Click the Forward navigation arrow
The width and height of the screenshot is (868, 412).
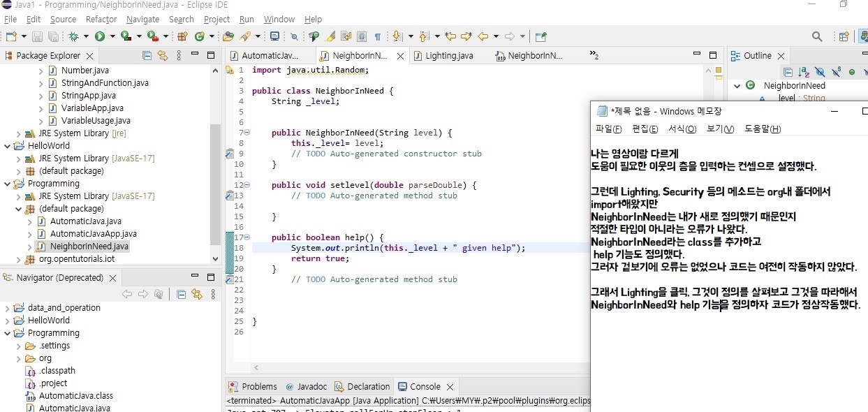click(x=510, y=36)
